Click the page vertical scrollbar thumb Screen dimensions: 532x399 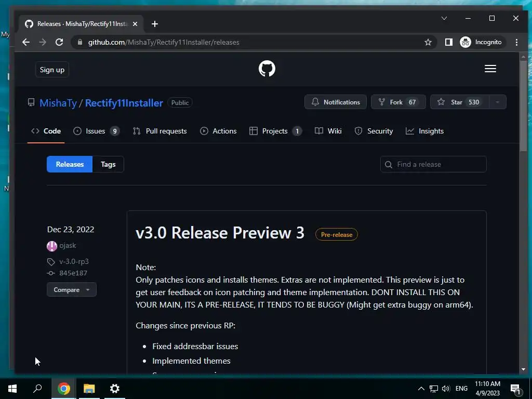[x=523, y=106]
